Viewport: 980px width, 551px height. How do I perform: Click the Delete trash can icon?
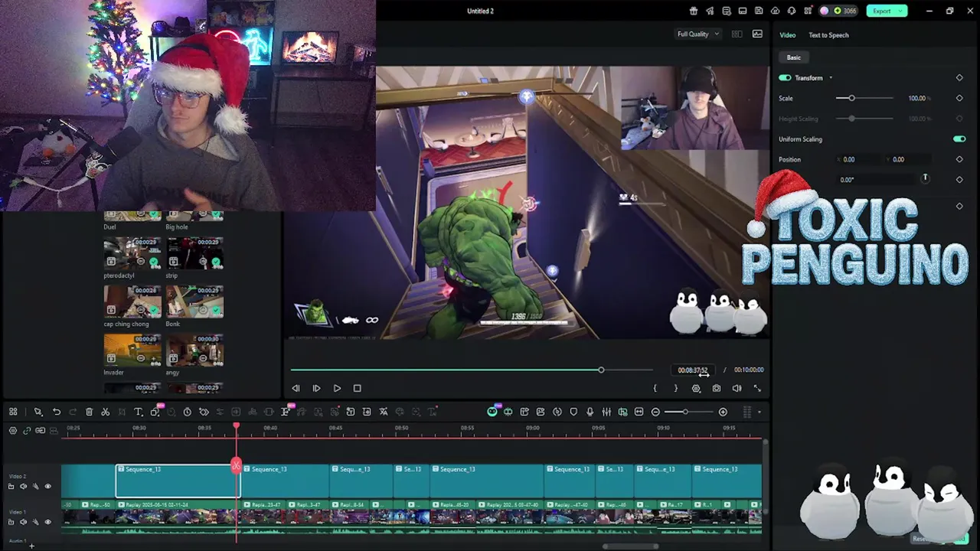89,412
